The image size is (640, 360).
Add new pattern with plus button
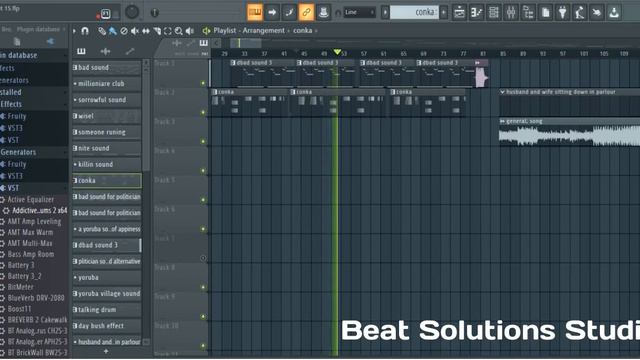(x=444, y=12)
